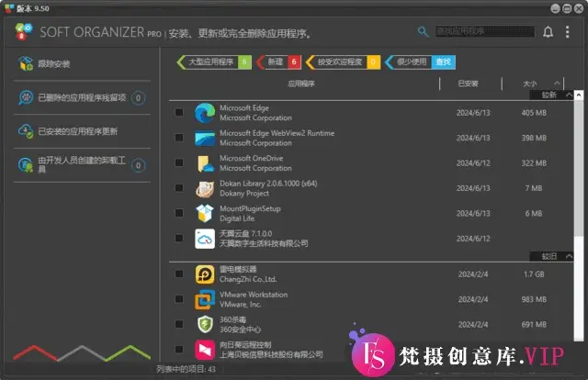The image size is (588, 380).
Task: Click the 由开发人员创建的卸载工具 icon
Action: click(26, 165)
